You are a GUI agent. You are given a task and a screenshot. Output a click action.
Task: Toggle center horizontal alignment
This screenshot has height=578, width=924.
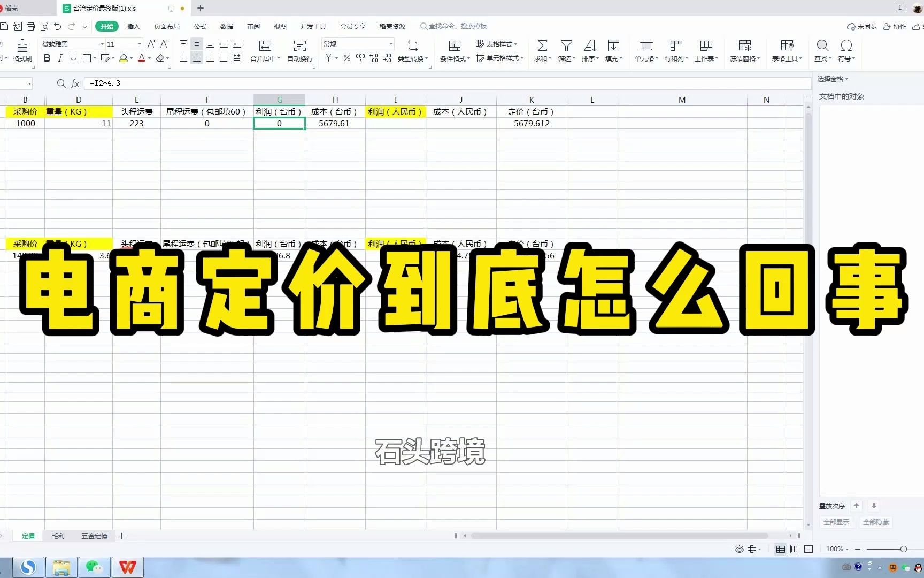[x=197, y=58]
